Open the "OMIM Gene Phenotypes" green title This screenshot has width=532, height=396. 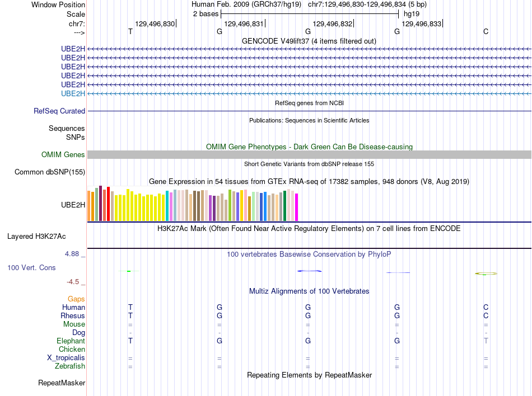point(309,147)
